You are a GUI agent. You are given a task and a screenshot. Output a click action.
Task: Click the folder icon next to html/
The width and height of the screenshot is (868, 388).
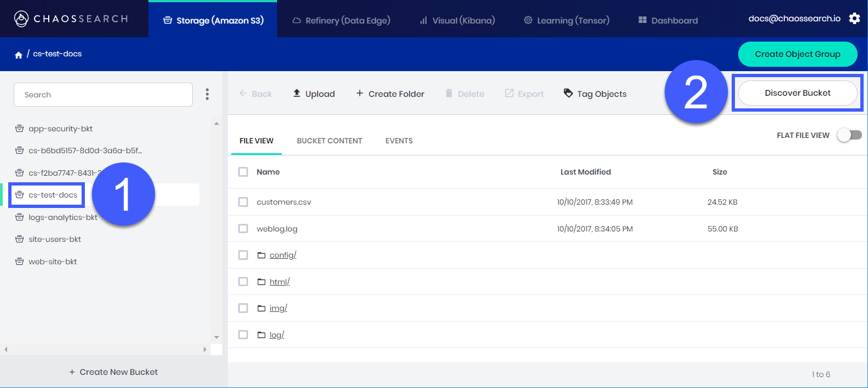261,282
